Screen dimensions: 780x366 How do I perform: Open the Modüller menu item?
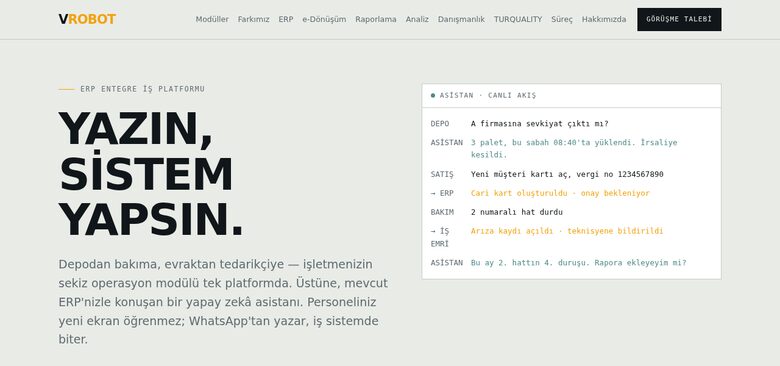(x=212, y=19)
